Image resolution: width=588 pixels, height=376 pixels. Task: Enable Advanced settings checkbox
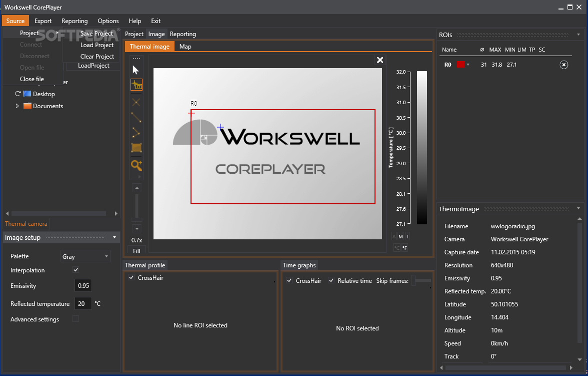(76, 319)
